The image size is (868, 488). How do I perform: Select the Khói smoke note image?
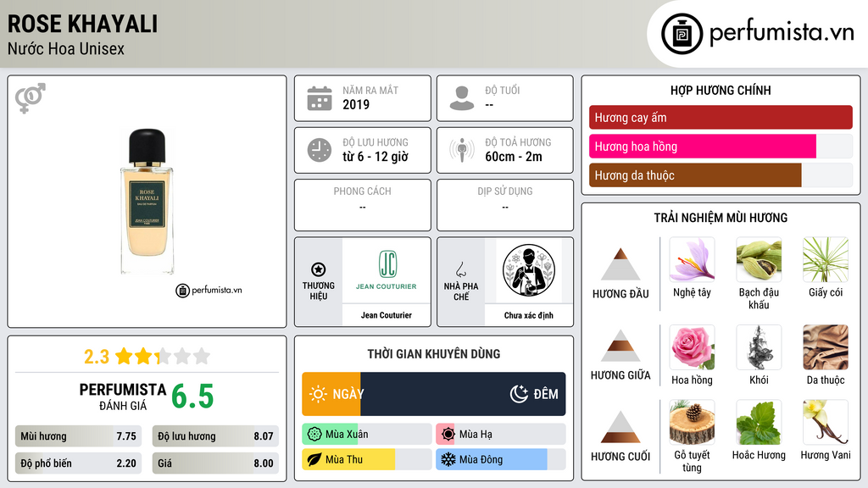(x=759, y=347)
